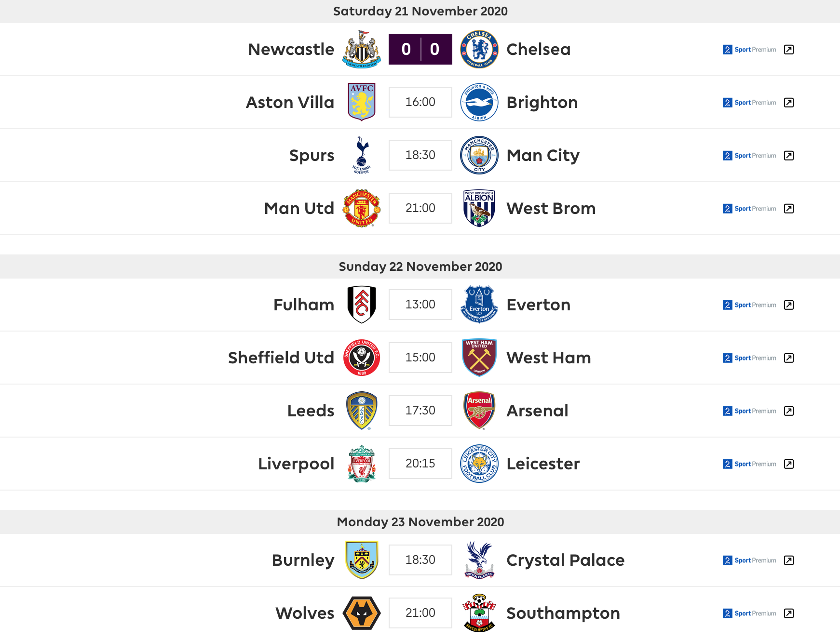Click the Crystal Palace eagle crest

point(479,560)
